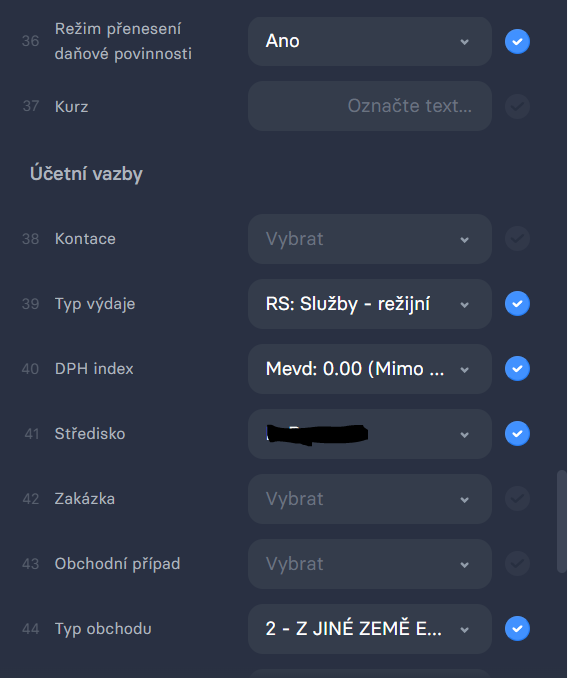Open the Zakázka Vybrat dropdown
Image resolution: width=568 pixels, height=678 pixels.
click(x=370, y=499)
